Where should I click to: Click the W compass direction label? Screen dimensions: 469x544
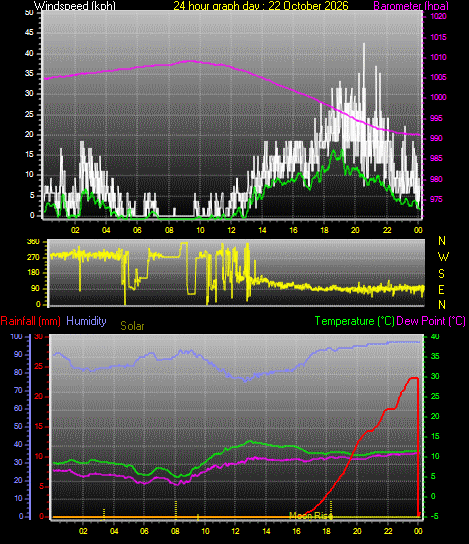click(443, 257)
